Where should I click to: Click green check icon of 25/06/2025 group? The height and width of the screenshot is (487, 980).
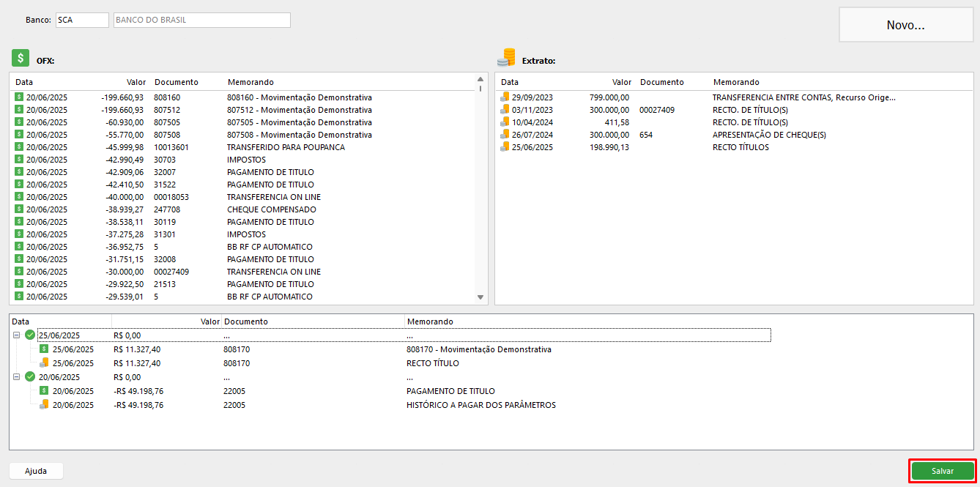point(30,335)
